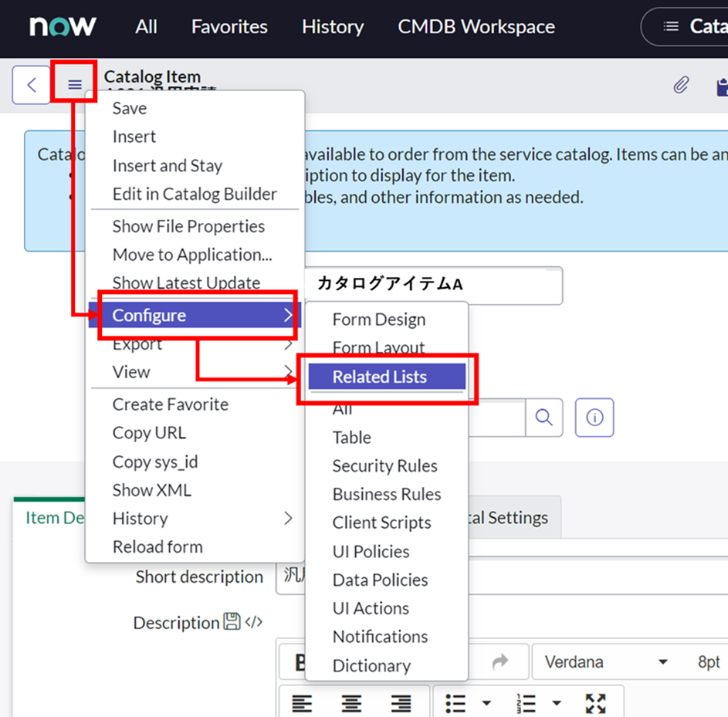Screen dimensions: 728x717
Task: Click the magnifier lookup icon
Action: (x=543, y=418)
